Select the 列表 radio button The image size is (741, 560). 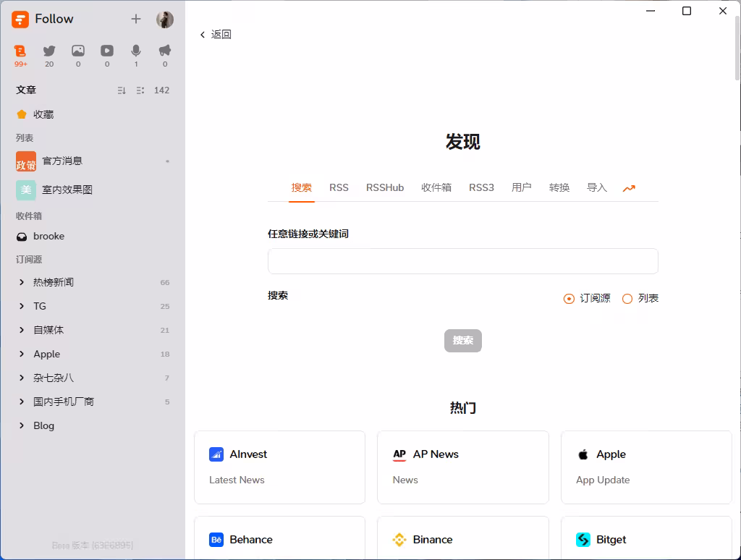click(627, 299)
